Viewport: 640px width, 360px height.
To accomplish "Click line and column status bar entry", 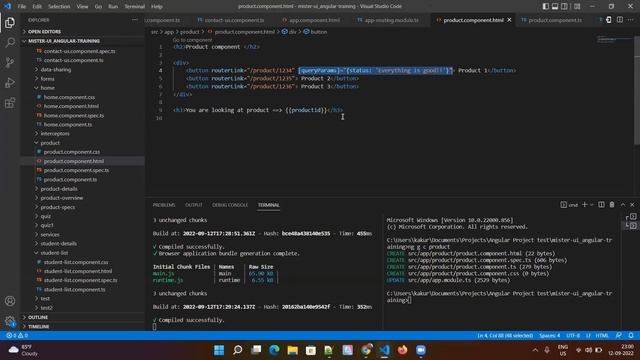I will pyautogui.click(x=505, y=336).
